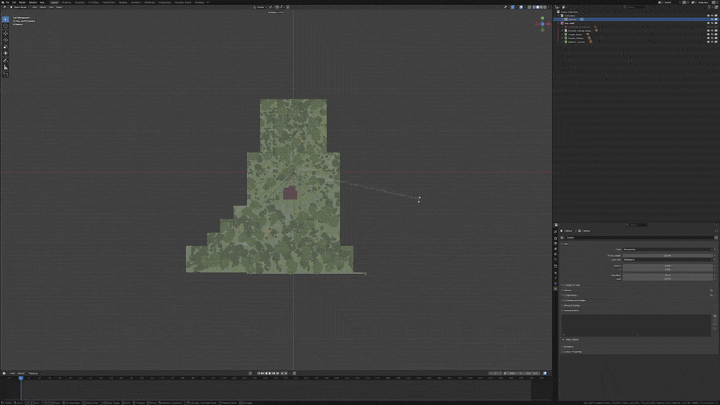
Task: Open the View Layer properties tab
Action: (x=556, y=249)
